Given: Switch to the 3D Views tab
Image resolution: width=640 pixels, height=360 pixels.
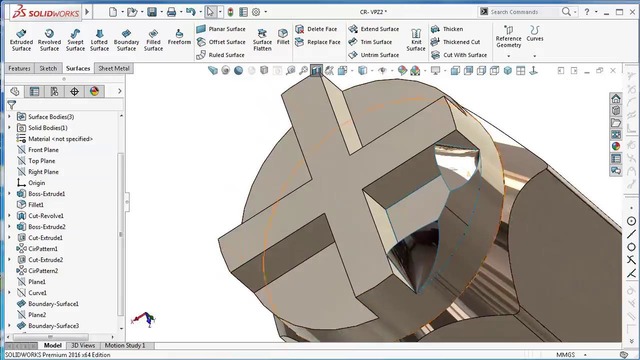Looking at the screenshot, I should [x=83, y=345].
